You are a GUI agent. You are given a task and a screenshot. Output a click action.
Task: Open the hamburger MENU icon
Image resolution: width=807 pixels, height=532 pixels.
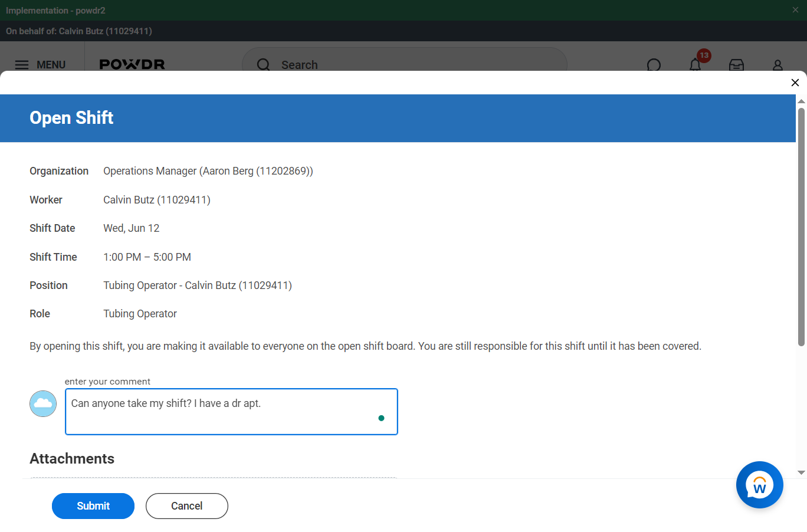tap(22, 65)
